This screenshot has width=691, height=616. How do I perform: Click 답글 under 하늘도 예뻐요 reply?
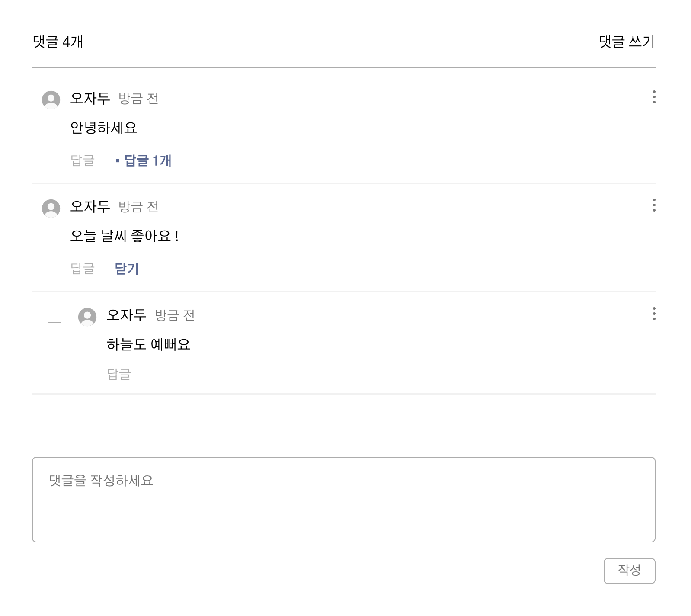(x=119, y=374)
